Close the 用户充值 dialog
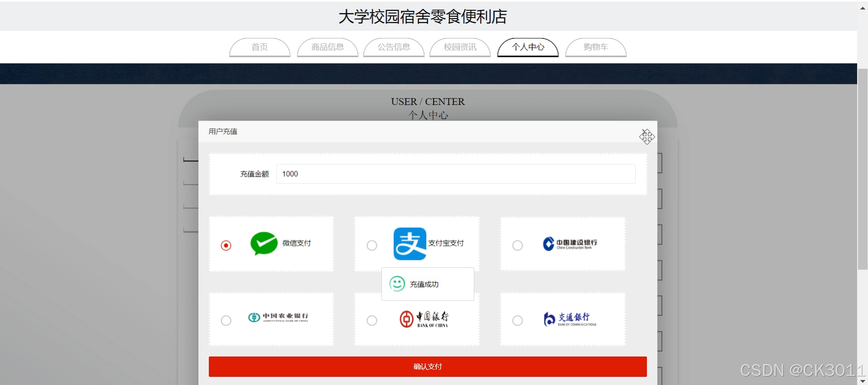 [645, 131]
